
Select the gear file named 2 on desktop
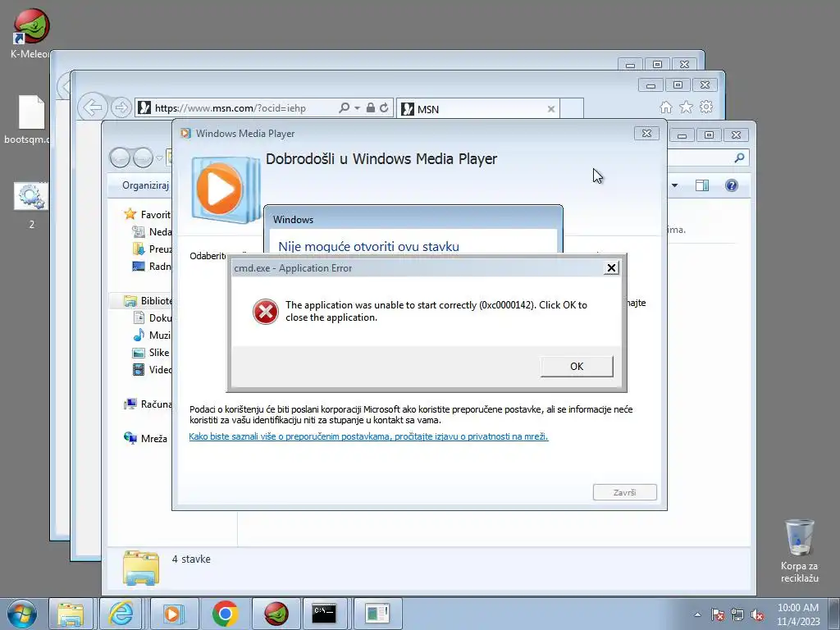(x=31, y=204)
